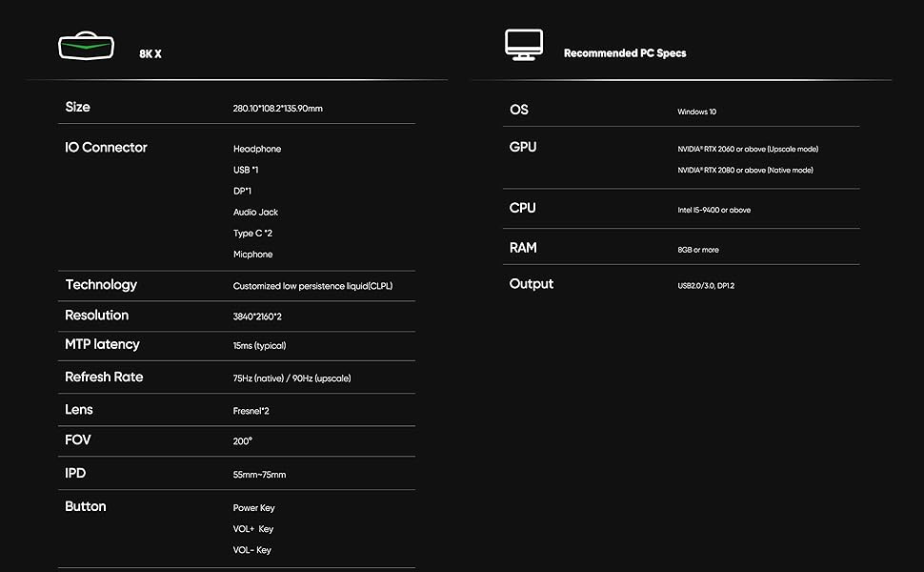Click the VR headset icon

point(86,46)
